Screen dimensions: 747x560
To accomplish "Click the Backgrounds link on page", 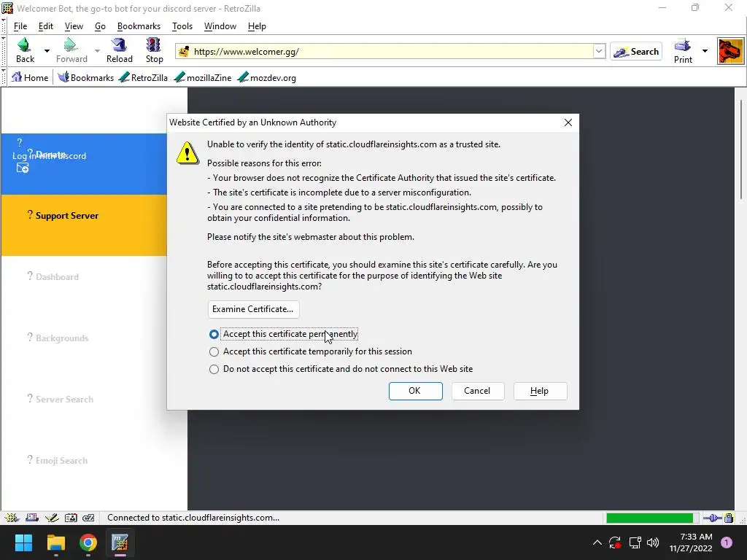I will tap(61, 338).
